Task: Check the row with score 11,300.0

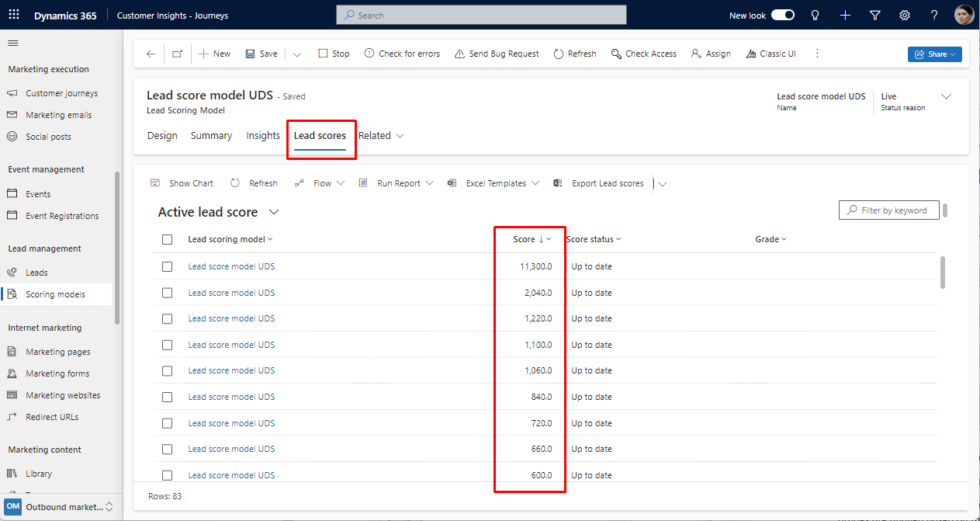Action: pyautogui.click(x=167, y=266)
